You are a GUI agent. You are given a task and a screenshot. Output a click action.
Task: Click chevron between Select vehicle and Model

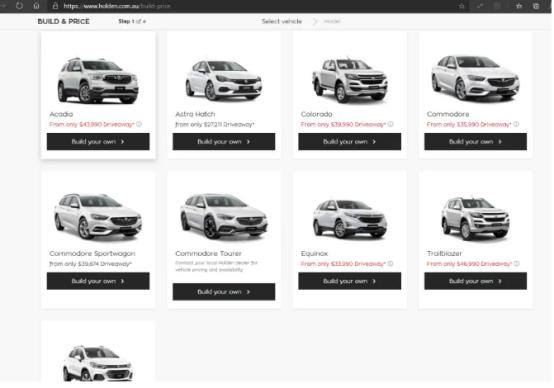(315, 22)
